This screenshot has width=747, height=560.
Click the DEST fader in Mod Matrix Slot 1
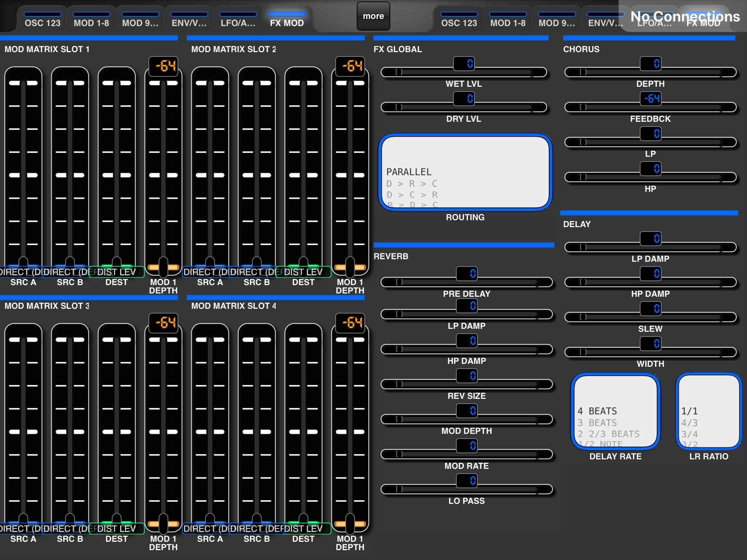click(x=117, y=171)
